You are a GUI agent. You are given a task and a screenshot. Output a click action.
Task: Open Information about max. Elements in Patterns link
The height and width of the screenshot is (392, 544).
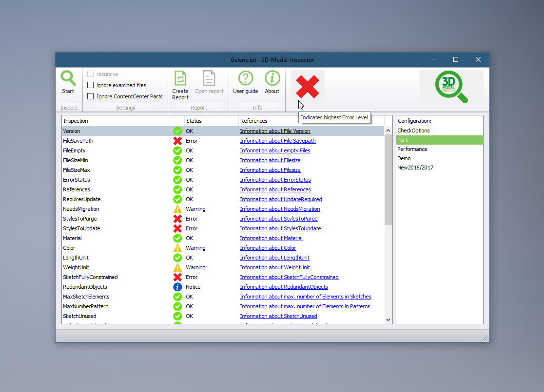(305, 306)
